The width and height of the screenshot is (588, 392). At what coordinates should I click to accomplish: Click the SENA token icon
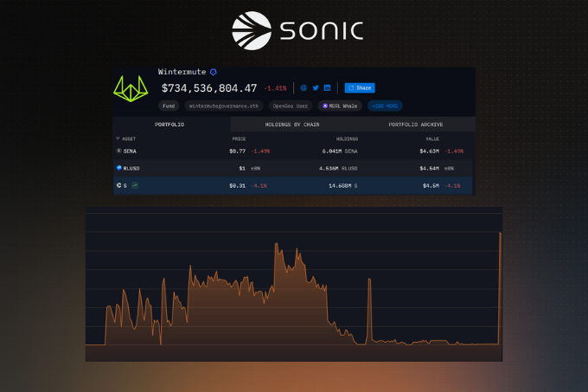(118, 151)
